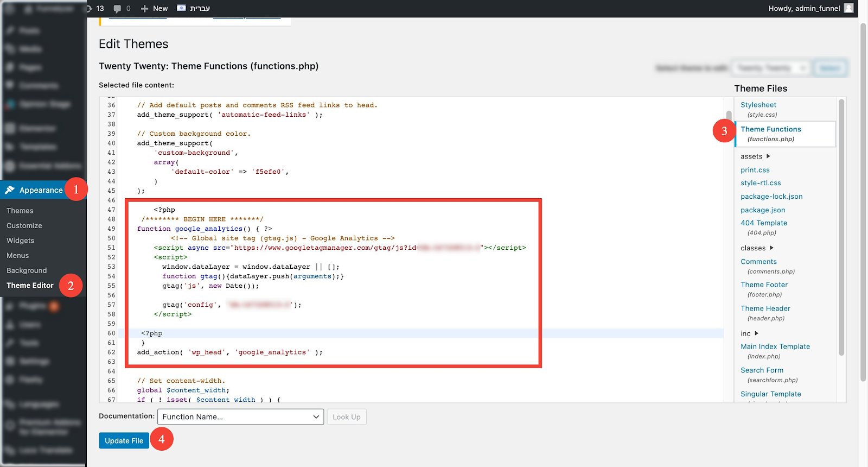Open the Singular Template file
This screenshot has width=868, height=467.
tap(771, 394)
